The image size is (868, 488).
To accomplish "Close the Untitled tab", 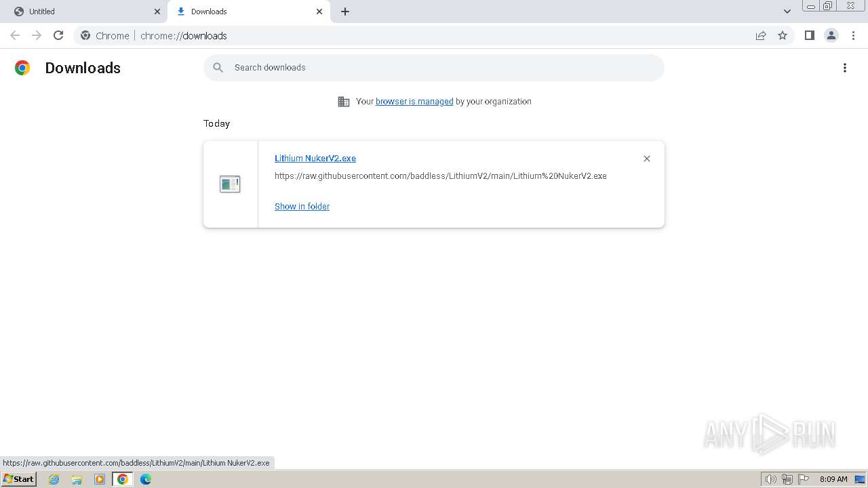I will pos(157,12).
